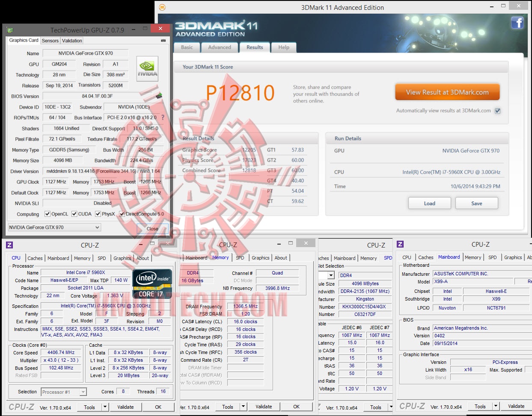Click Validate in the CPU-Z CPU window

point(125,407)
